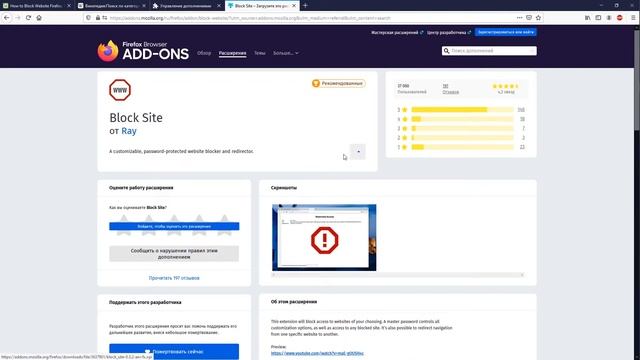This screenshot has width=640, height=360.
Task: Read all 197 reviews link
Action: [x=174, y=278]
